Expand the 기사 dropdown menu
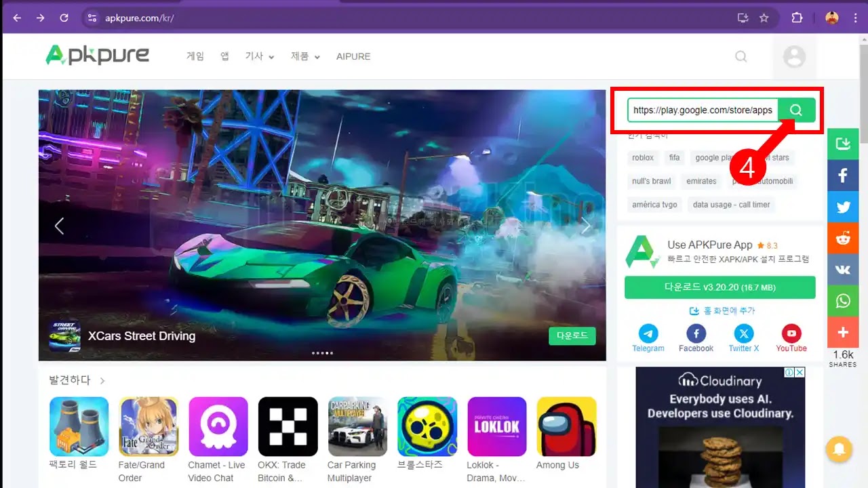Image resolution: width=868 pixels, height=488 pixels. coord(260,56)
